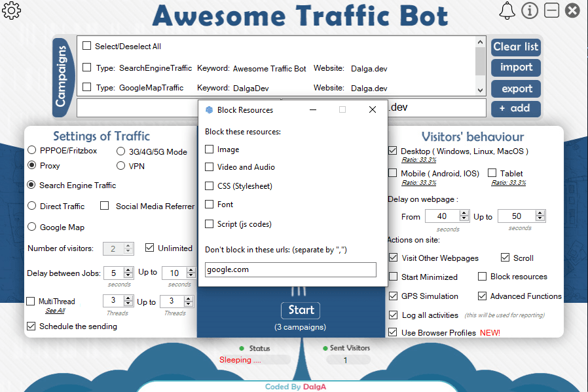Viewport: 588px width, 392px height.
Task: Enable blocking of Image resources
Action: [210, 149]
